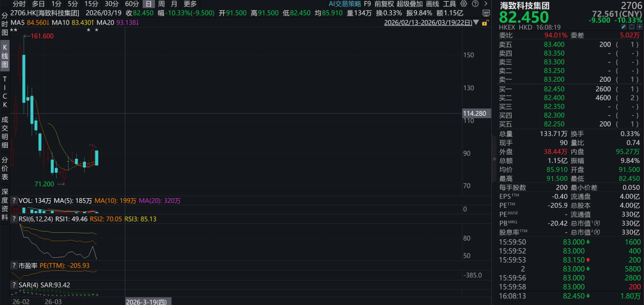Click the alert bell icon in quote panel
Image resolution: width=644 pixels, height=305 pixels.
tap(630, 27)
